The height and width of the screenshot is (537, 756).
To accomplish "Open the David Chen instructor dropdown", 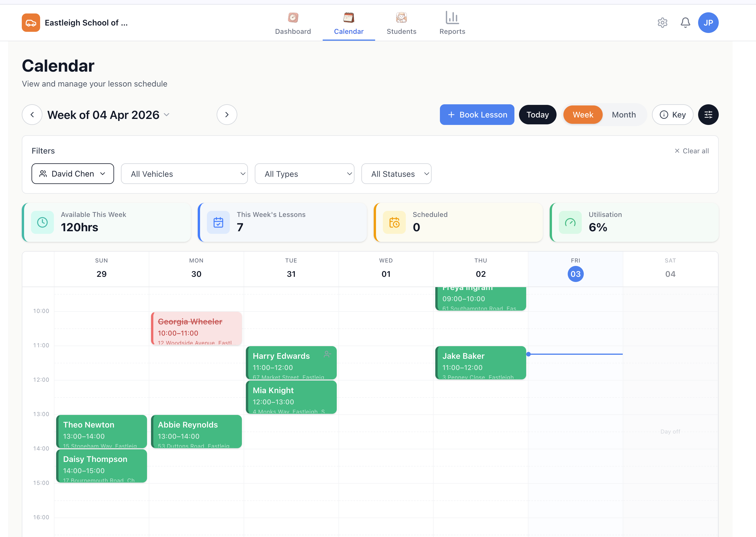I will click(73, 174).
